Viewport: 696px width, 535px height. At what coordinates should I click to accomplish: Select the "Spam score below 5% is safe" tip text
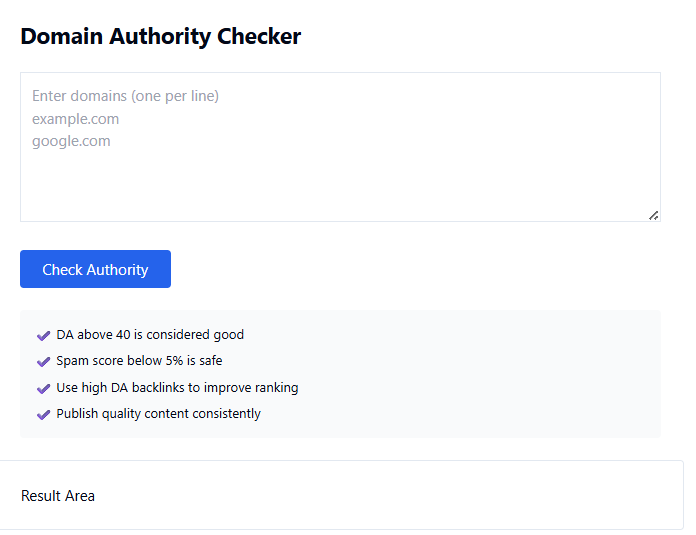click(x=139, y=361)
